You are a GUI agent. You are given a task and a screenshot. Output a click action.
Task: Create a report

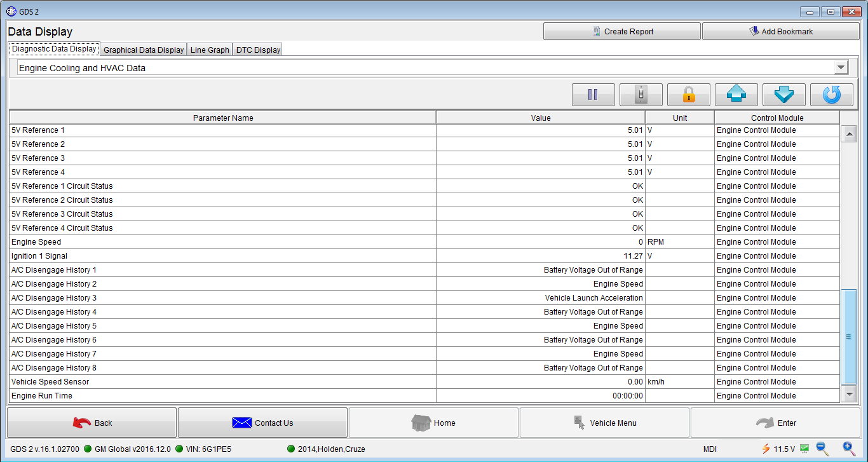click(622, 31)
